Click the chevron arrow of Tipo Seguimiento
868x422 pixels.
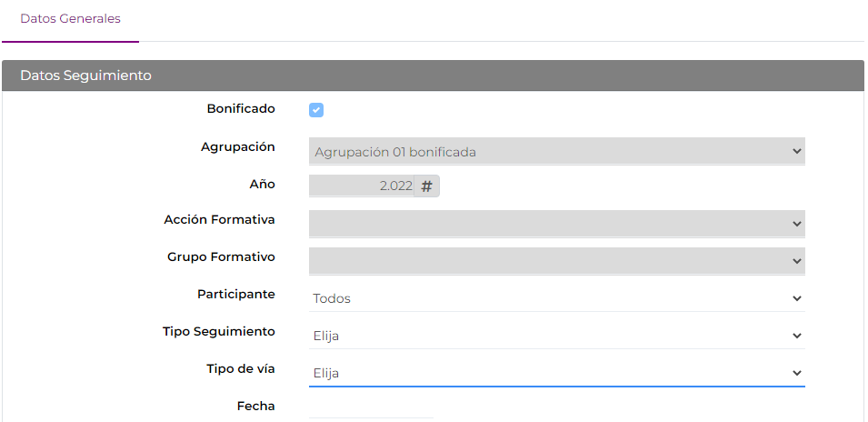(x=796, y=336)
